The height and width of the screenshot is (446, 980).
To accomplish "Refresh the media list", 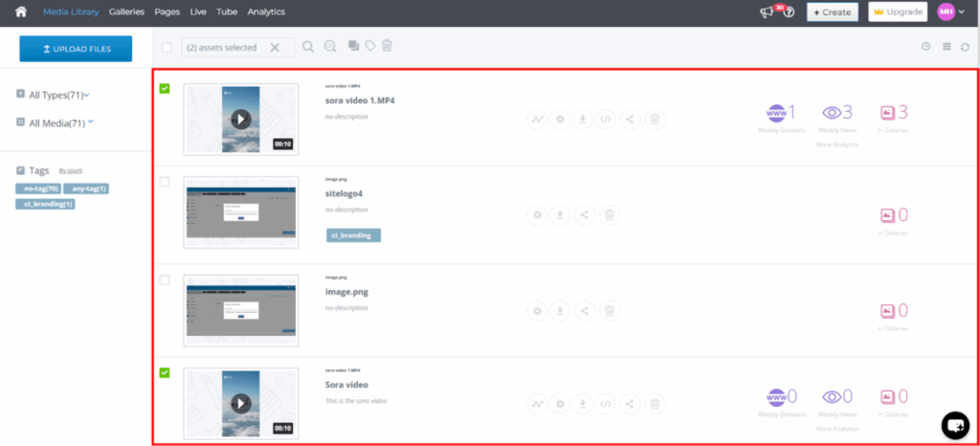I will pos(965,47).
